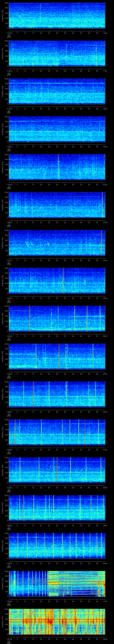Click the "7:23:00" start time label
Viewport: 114px width, 644px height.
(9, 336)
